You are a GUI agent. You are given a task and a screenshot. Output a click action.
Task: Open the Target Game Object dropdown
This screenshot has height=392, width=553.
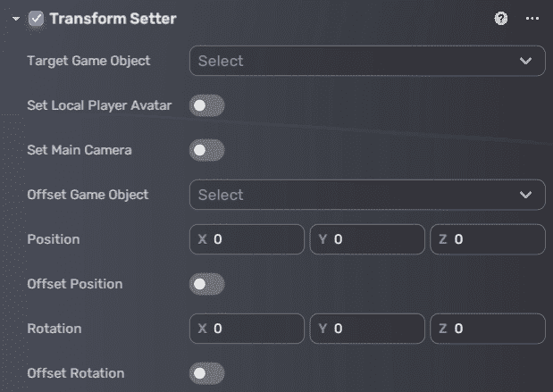point(367,61)
